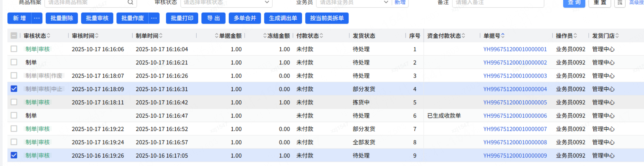Open document YH996751200010000008

(515, 142)
